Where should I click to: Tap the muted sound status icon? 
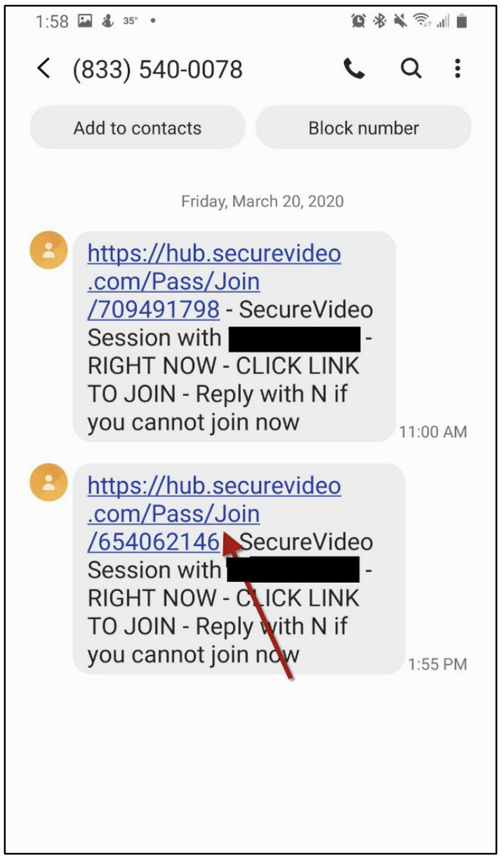pyautogui.click(x=401, y=22)
